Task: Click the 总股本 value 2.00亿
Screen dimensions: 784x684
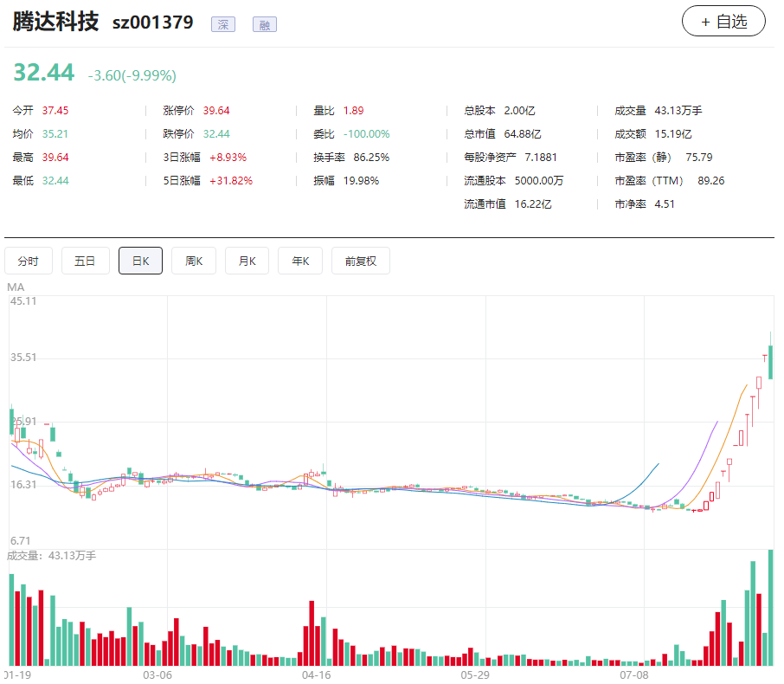Action: click(x=519, y=111)
